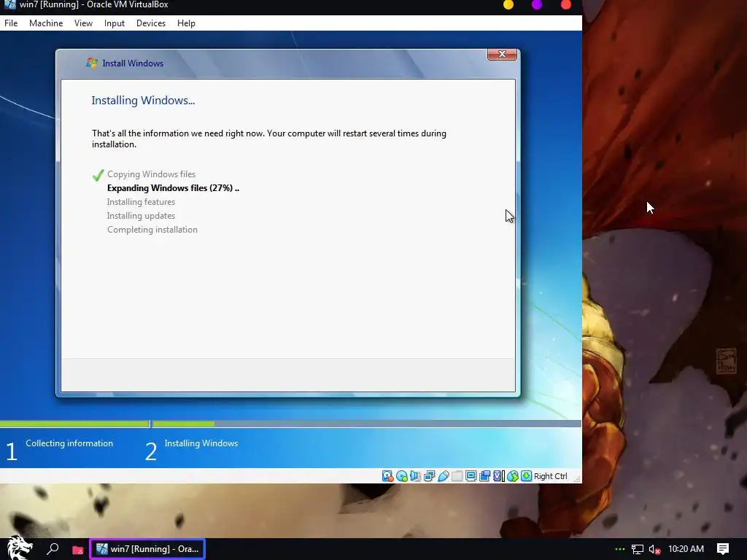Click the display settings indicator icon
The width and height of the screenshot is (747, 560).
(x=471, y=475)
